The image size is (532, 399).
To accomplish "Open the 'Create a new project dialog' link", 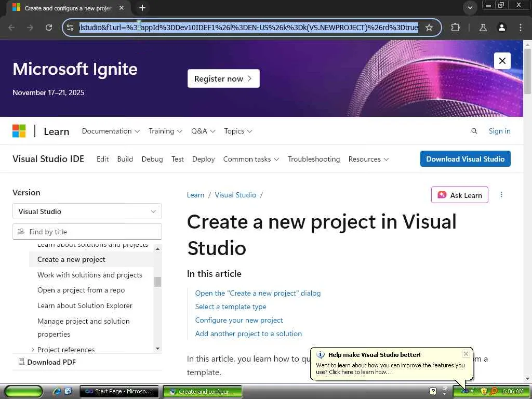I will tap(258, 293).
